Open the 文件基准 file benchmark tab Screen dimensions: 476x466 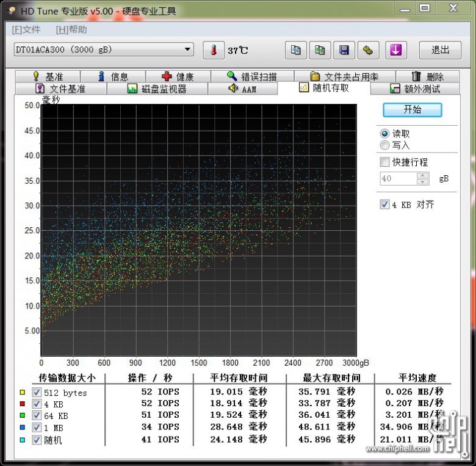tap(61, 89)
